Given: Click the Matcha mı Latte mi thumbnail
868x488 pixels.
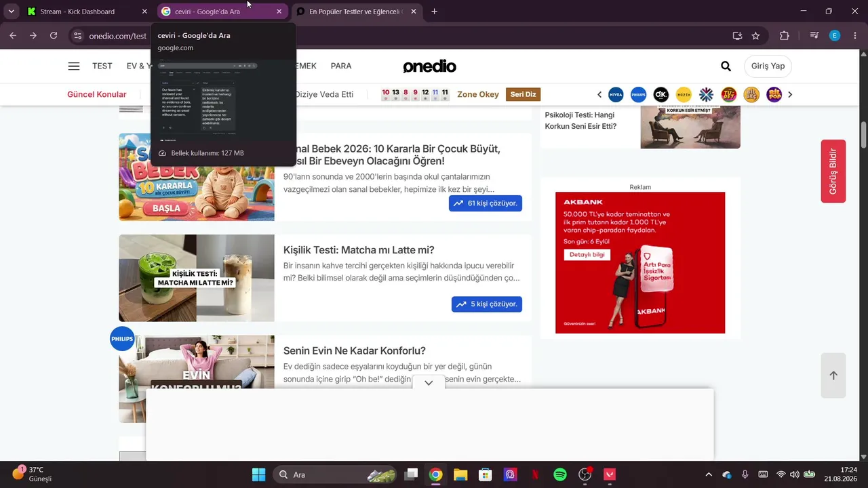Looking at the screenshot, I should pos(197,278).
